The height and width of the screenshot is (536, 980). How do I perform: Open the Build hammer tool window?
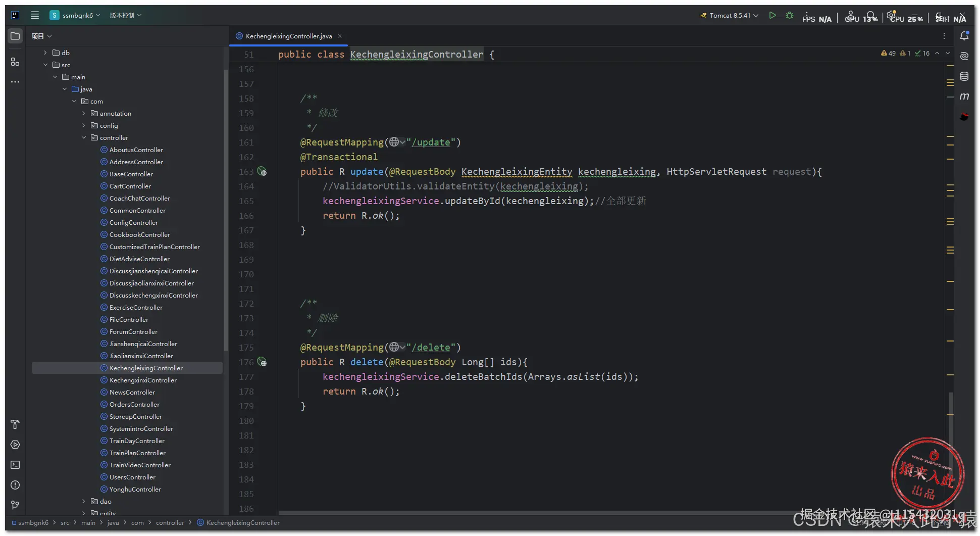pyautogui.click(x=15, y=424)
